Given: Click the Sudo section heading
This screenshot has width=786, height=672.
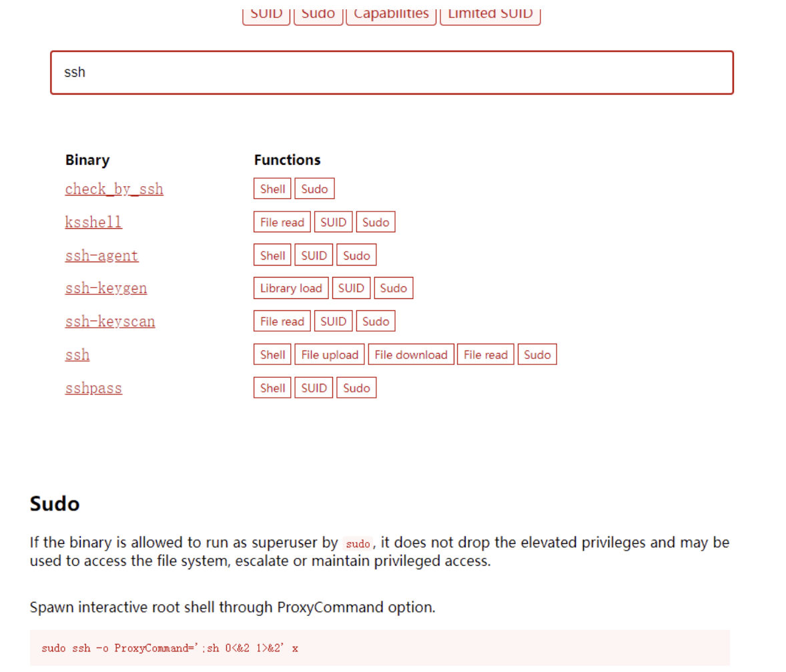Looking at the screenshot, I should 55,503.
